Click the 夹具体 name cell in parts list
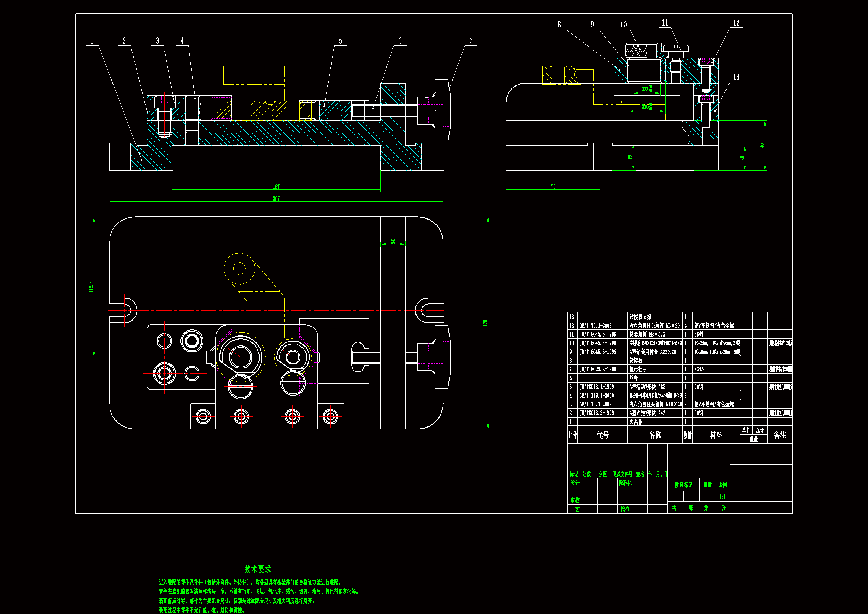The image size is (868, 614). point(636,422)
